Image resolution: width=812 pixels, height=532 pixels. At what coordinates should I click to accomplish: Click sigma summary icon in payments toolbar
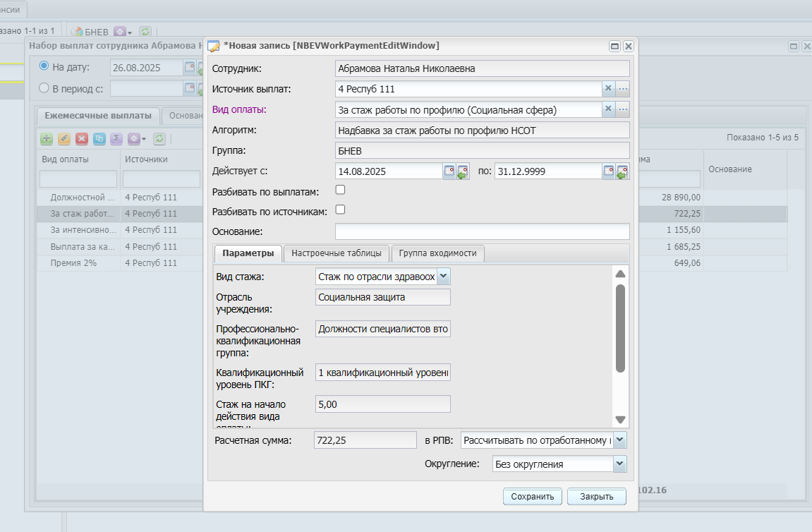[116, 138]
